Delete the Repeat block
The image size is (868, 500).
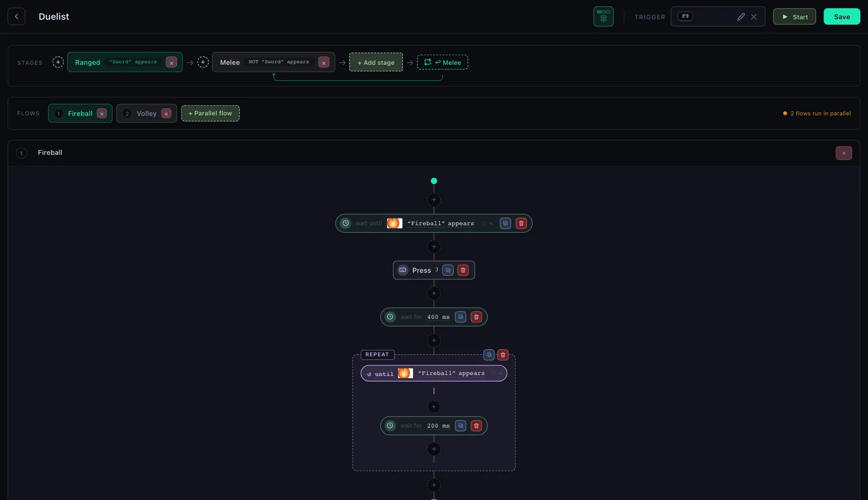pyautogui.click(x=503, y=355)
